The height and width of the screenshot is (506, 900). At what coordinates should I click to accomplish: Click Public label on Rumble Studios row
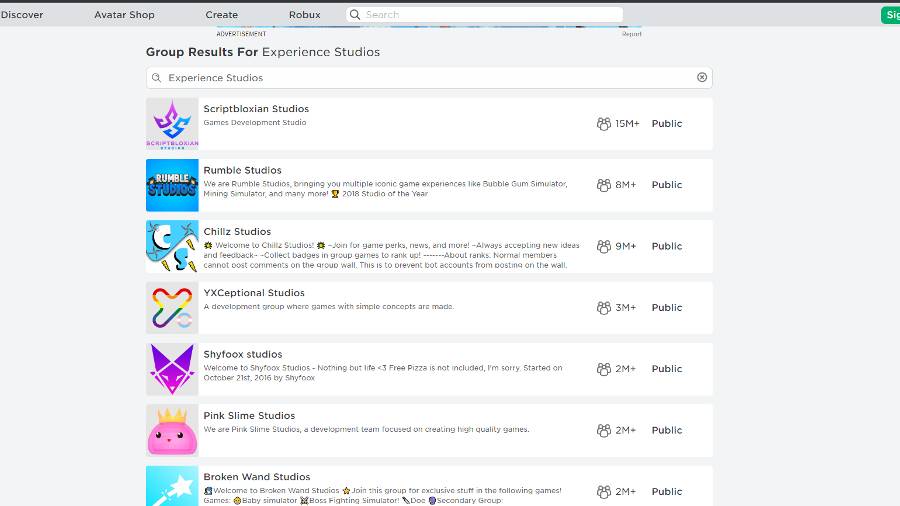666,185
